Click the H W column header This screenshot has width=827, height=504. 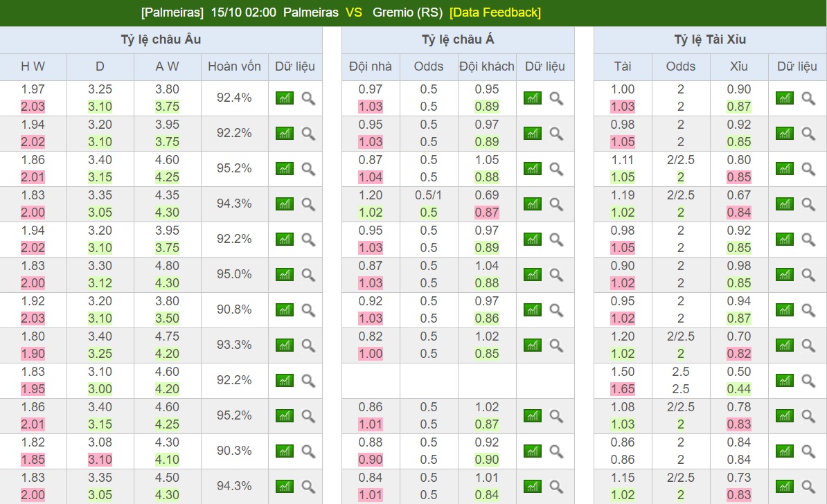click(33, 66)
